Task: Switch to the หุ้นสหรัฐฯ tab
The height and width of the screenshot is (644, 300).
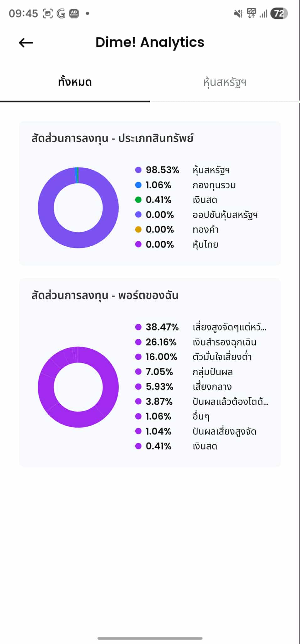Action: click(x=225, y=82)
